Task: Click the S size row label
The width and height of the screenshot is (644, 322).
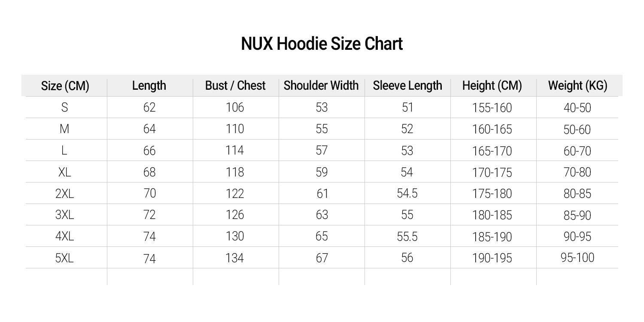Action: point(64,107)
